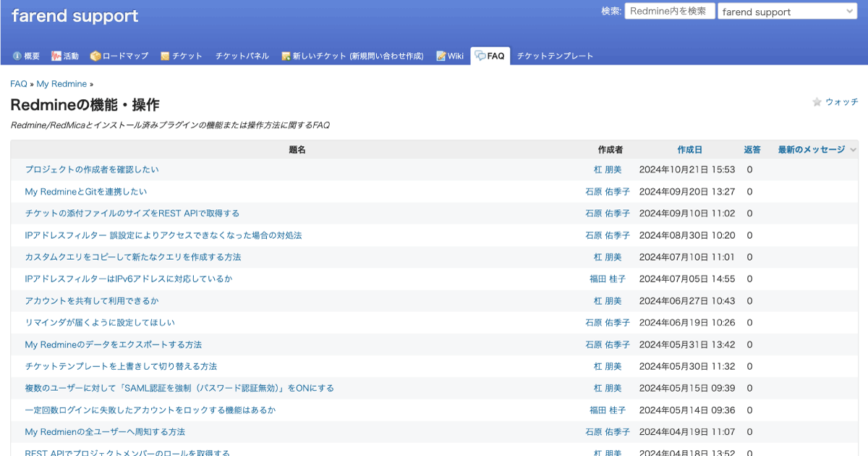Click author 杠 朋美 in カスタムクエリ row
868x456 pixels.
click(x=608, y=257)
